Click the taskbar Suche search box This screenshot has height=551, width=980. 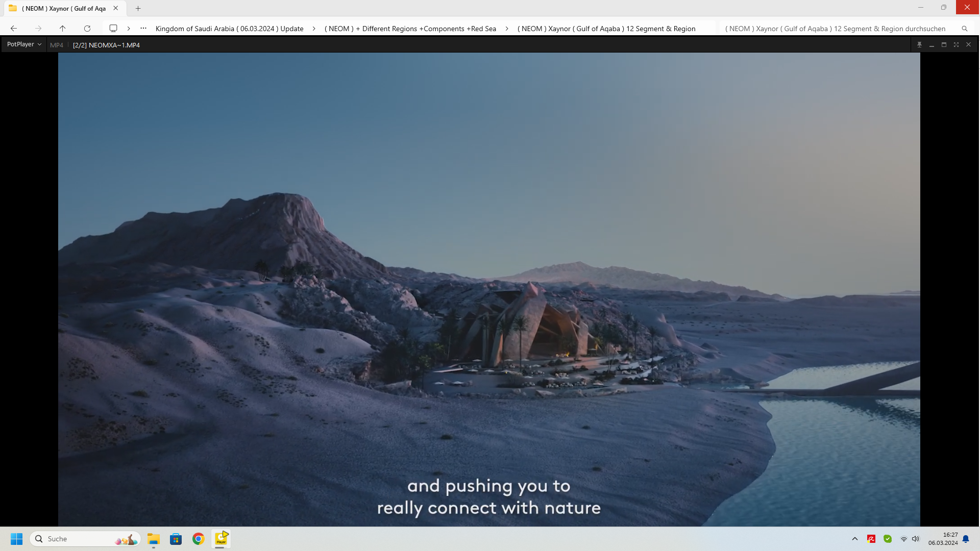[85, 539]
